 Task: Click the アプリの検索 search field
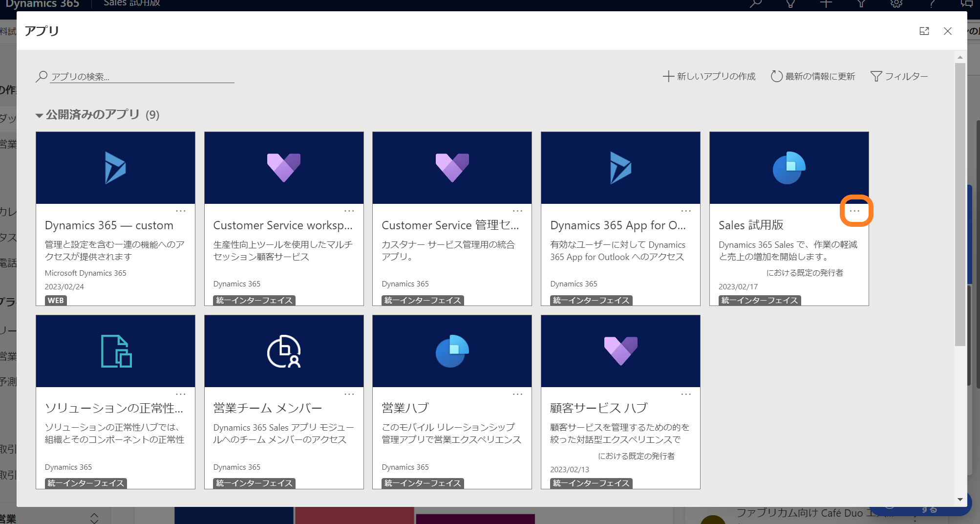[142, 77]
